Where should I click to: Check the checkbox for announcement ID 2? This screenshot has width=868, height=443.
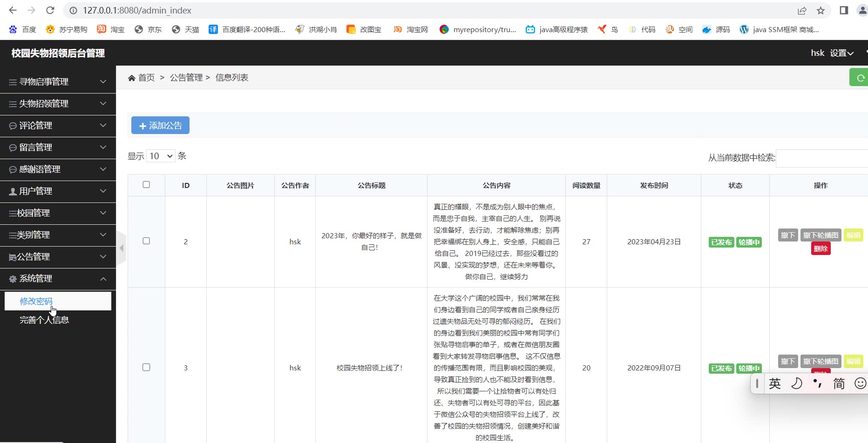(x=146, y=241)
